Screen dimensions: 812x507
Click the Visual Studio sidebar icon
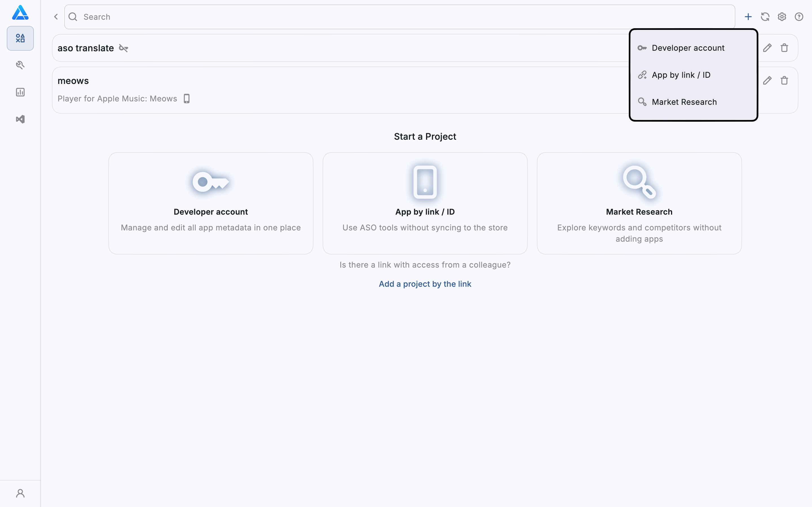[x=20, y=119]
